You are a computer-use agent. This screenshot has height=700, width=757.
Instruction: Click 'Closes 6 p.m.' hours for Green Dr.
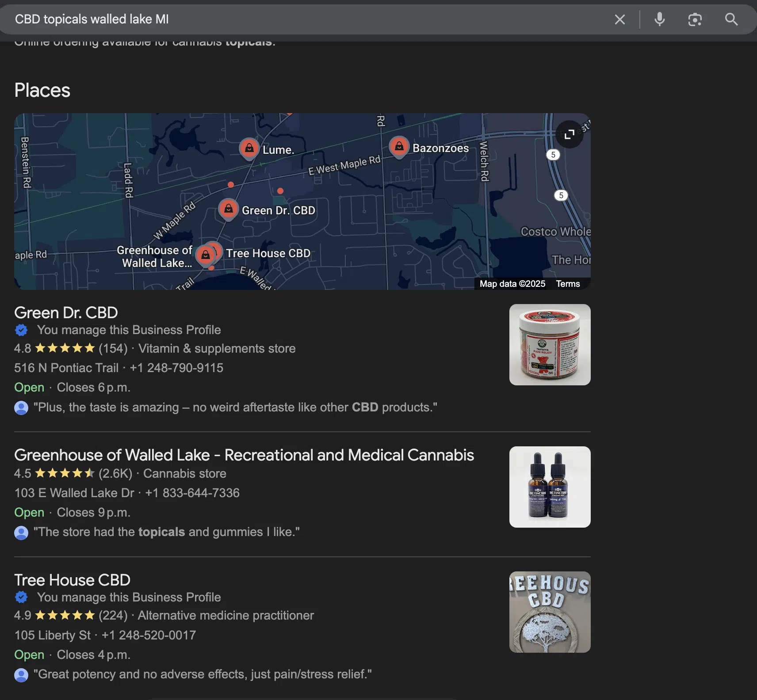point(94,387)
